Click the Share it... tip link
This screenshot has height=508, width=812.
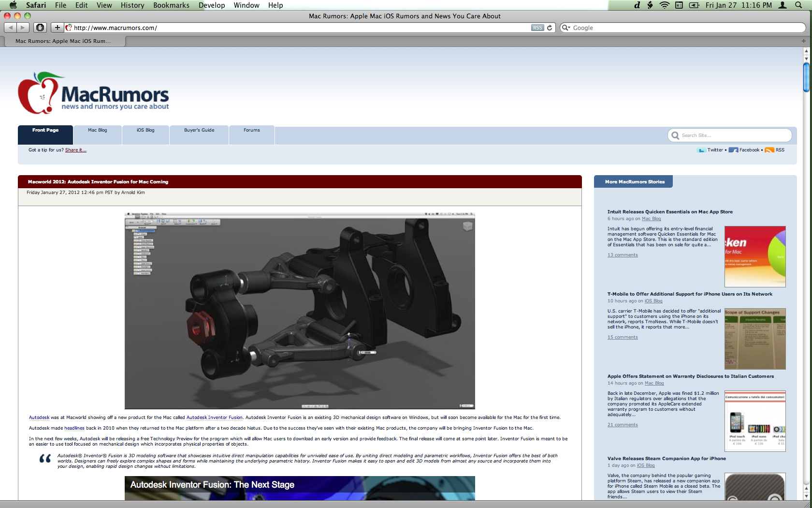click(76, 150)
